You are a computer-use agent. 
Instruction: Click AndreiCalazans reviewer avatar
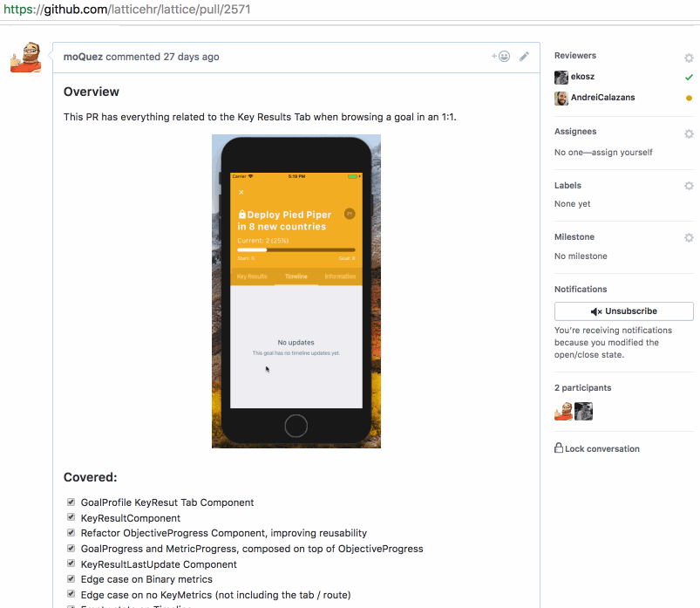(561, 99)
